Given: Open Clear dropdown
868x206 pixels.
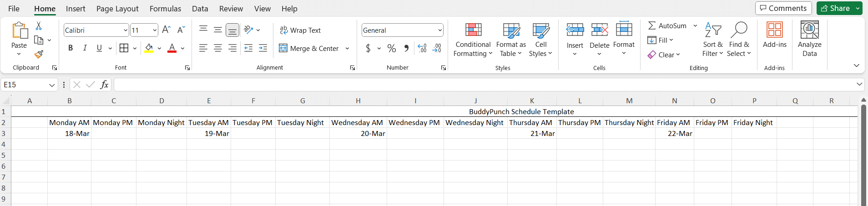Looking at the screenshot, I should 664,55.
